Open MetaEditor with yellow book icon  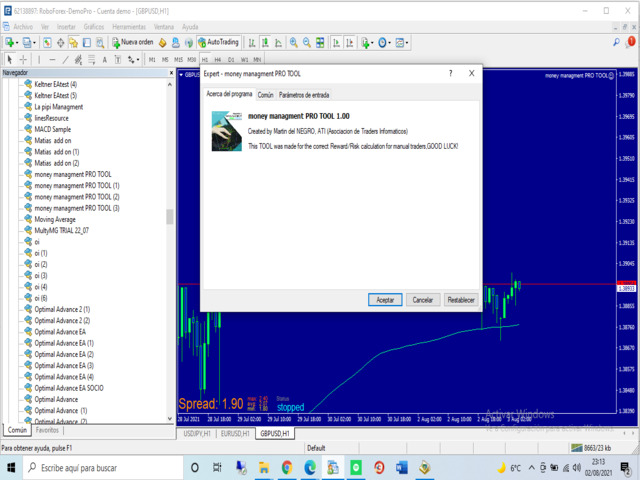point(162,42)
